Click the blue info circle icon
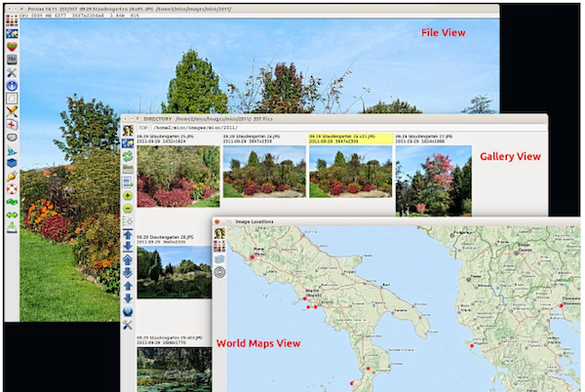The height and width of the screenshot is (392, 585). pos(12,86)
